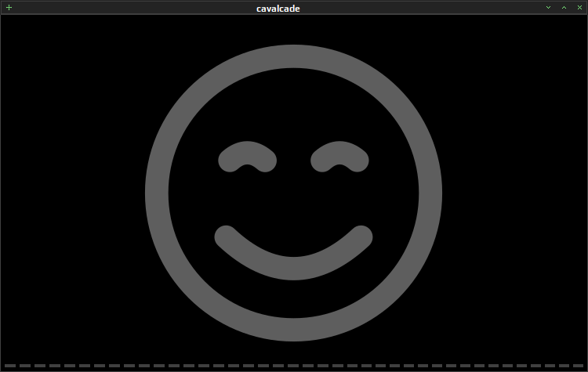This screenshot has height=372, width=588.
Task: Click the rightmost edge of the smiley ring
Action: (430, 193)
